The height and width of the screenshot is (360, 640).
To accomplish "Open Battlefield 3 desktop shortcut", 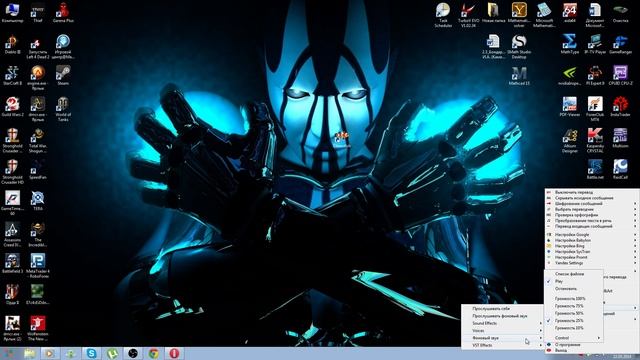I will [12, 263].
